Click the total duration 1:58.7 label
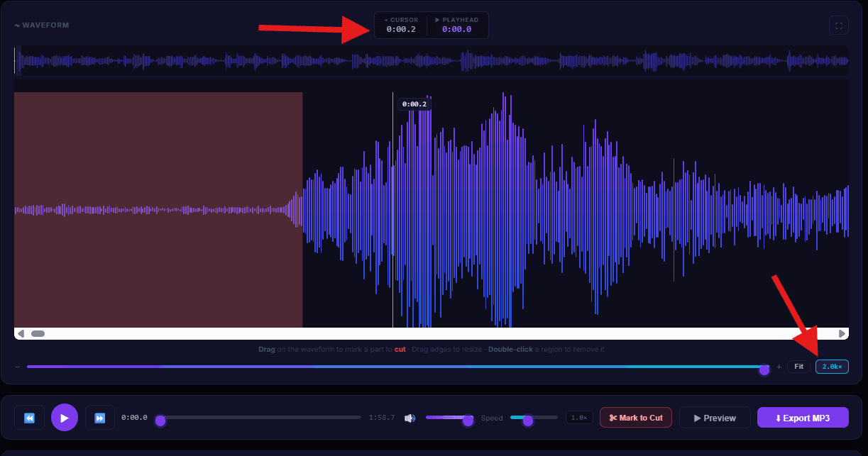 click(x=382, y=418)
